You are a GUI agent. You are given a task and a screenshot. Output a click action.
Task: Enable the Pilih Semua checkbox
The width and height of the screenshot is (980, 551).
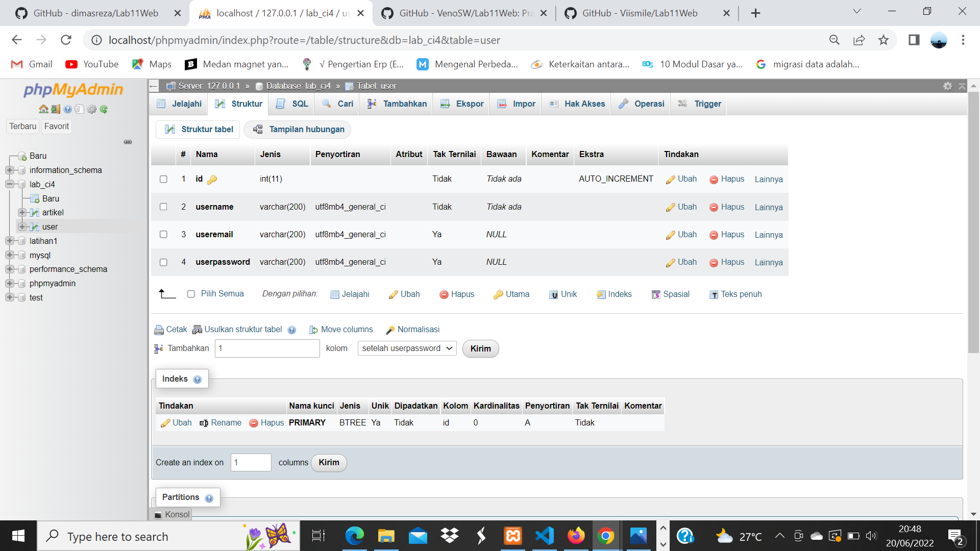click(191, 294)
